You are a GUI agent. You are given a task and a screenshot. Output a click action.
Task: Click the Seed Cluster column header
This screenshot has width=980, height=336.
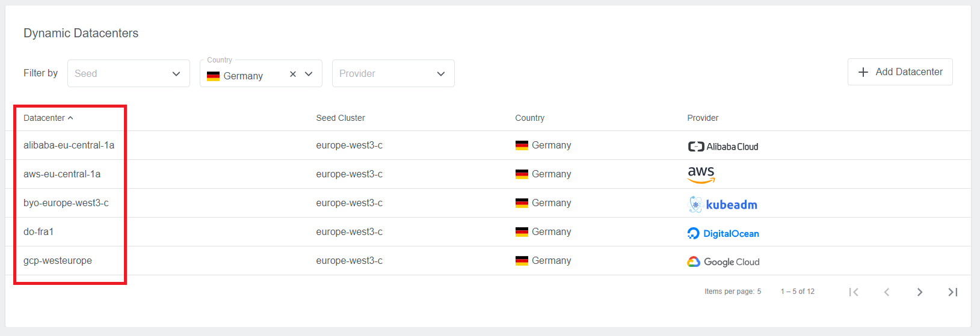[x=341, y=118]
